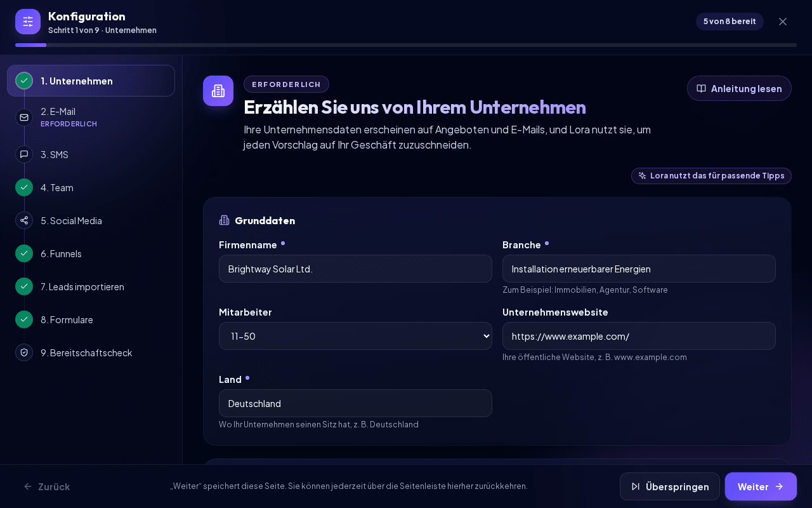
Task: Click the sparkle icon in Lora tips badge
Action: pos(643,176)
